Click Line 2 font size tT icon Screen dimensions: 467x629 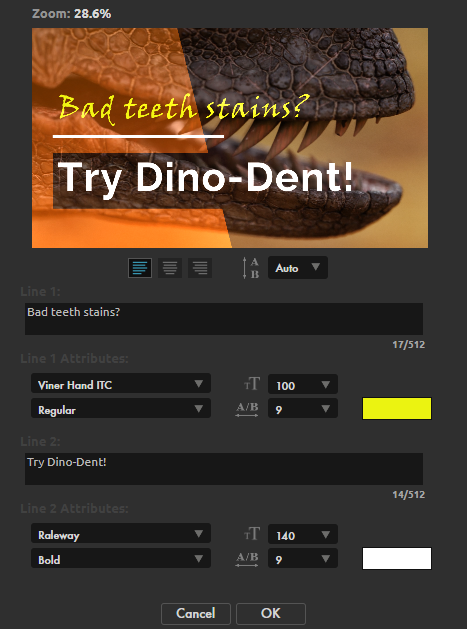pos(252,534)
